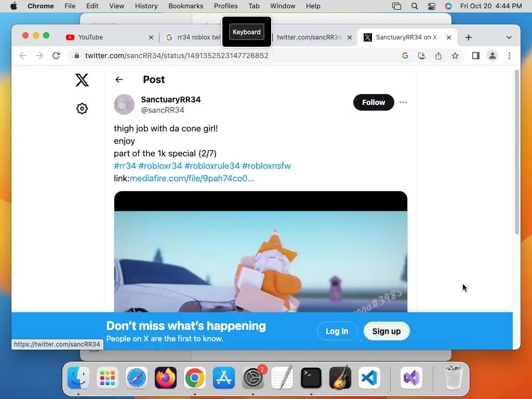
Task: Open Safari from the dock
Action: pos(137,378)
